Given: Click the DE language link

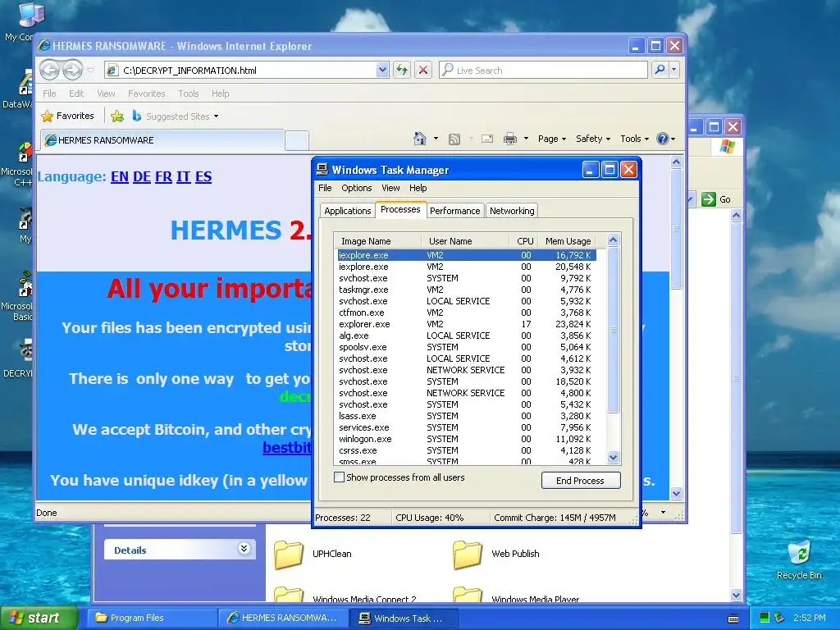Looking at the screenshot, I should [x=141, y=177].
